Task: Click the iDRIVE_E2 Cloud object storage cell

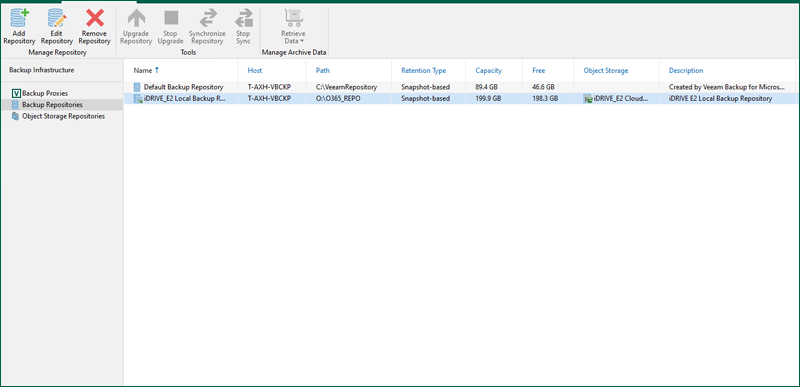Action: [616, 98]
